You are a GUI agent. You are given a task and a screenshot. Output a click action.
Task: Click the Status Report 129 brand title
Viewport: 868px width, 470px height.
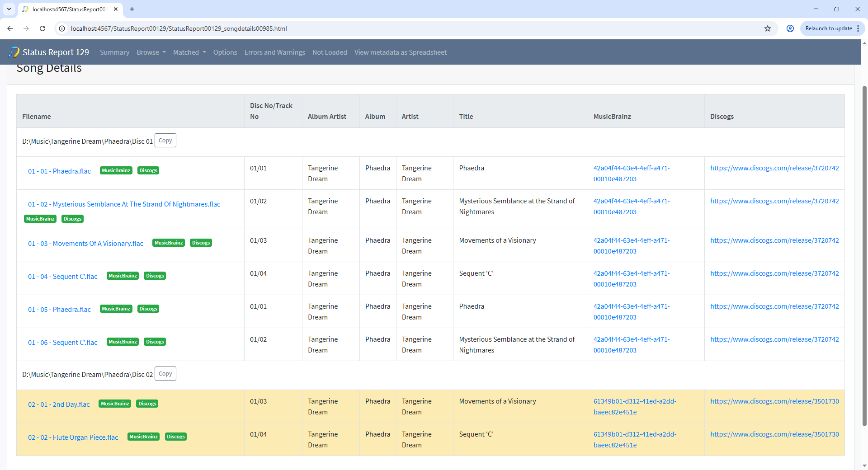[56, 52]
